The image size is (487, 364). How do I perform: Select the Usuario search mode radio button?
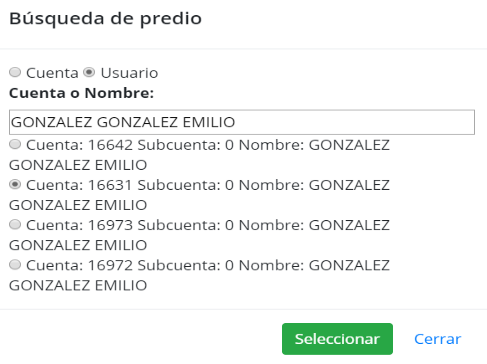89,72
